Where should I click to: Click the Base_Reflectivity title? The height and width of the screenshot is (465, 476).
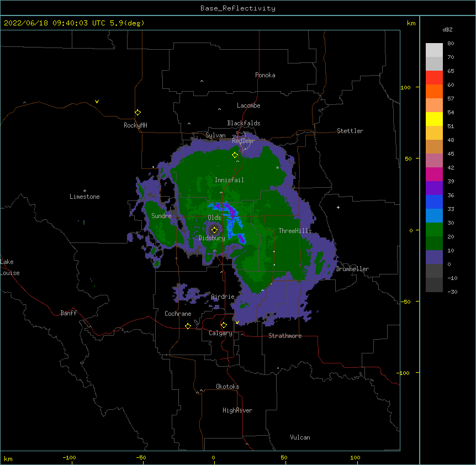(238, 8)
